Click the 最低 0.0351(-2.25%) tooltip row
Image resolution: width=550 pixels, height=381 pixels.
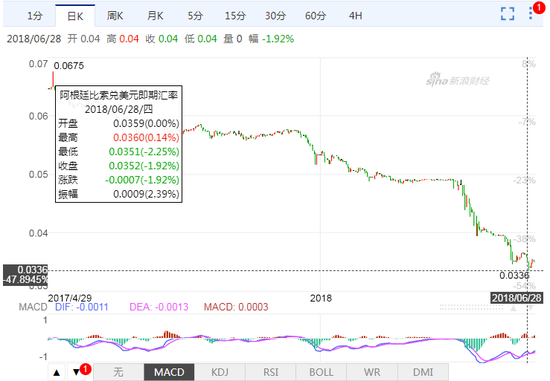(119, 152)
